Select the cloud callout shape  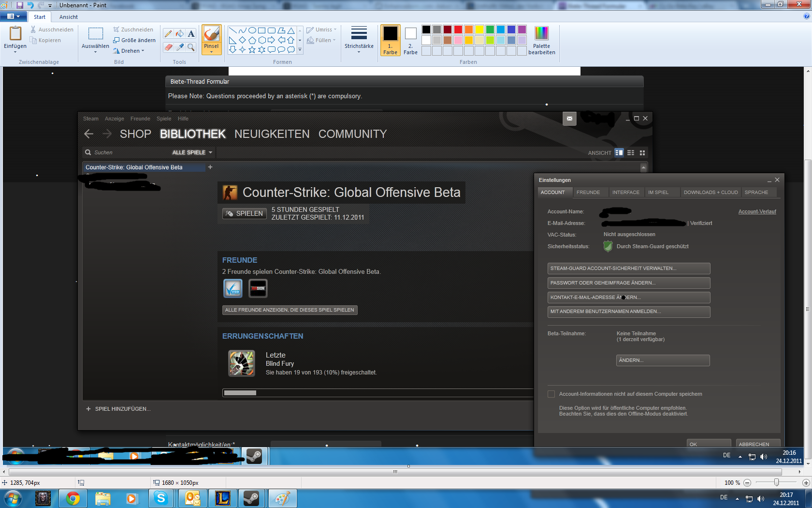(290, 50)
